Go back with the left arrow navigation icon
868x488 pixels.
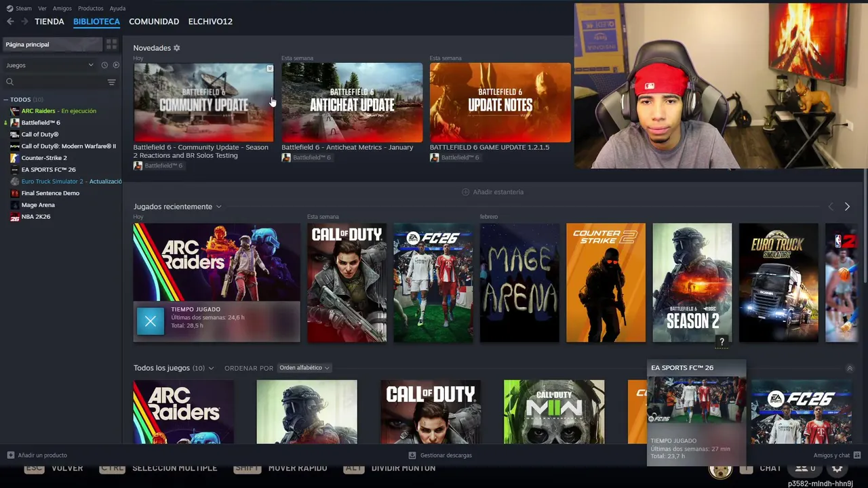coord(10,22)
